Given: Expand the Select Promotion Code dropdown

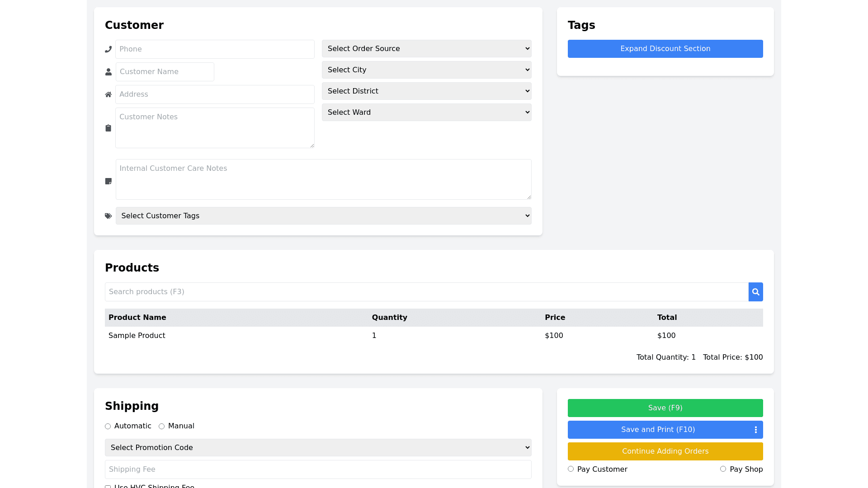Looking at the screenshot, I should point(318,447).
